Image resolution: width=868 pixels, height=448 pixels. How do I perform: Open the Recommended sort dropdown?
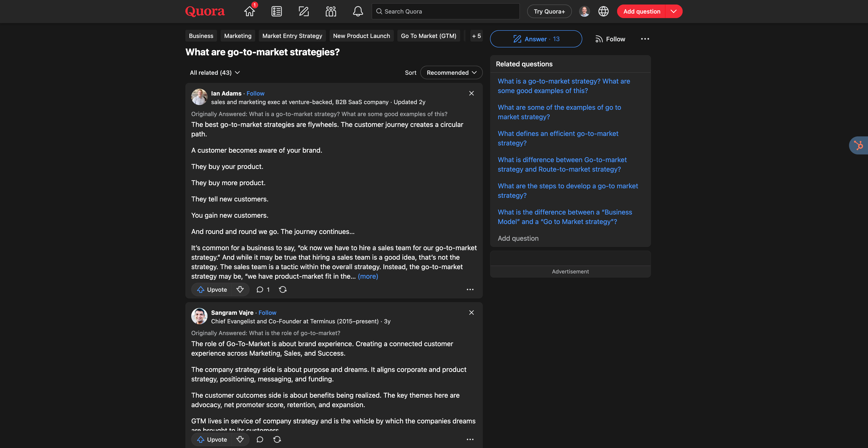coord(451,73)
